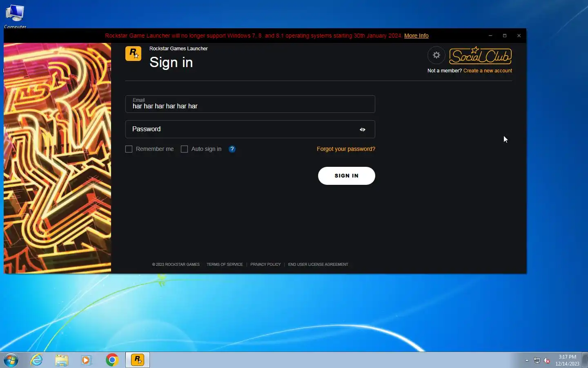
Task: Focus the Password input field
Action: tap(250, 129)
